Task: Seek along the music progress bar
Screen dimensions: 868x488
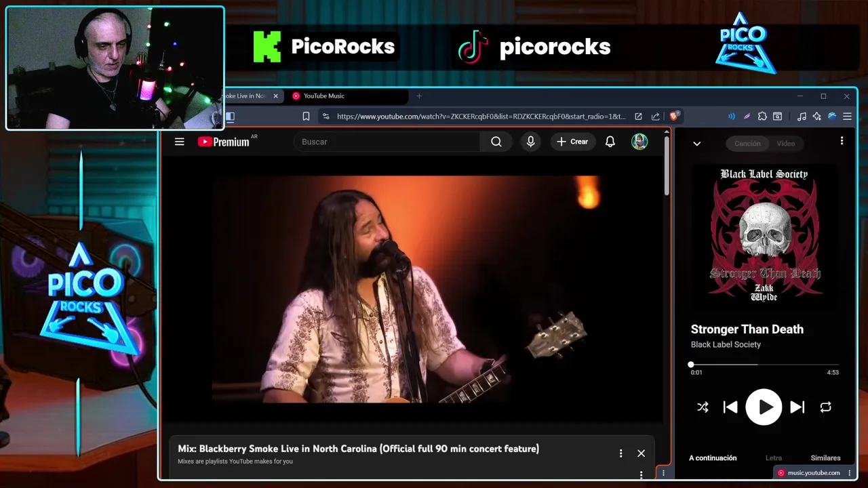Action: tap(764, 365)
